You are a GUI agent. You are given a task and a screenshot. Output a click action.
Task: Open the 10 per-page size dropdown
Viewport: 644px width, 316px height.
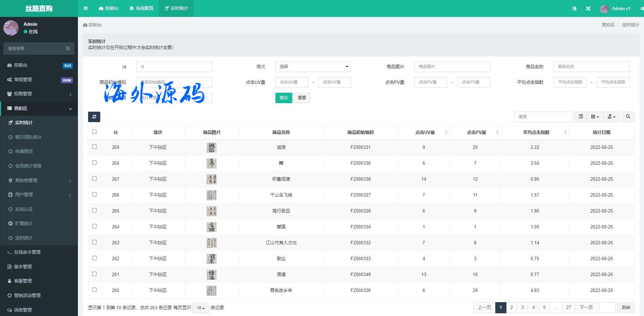(201, 308)
